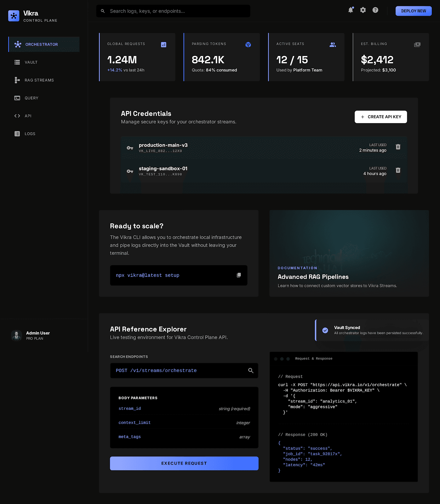This screenshot has width=440, height=504.
Task: Delete the staging-sandbox-01 key
Action: (x=398, y=170)
